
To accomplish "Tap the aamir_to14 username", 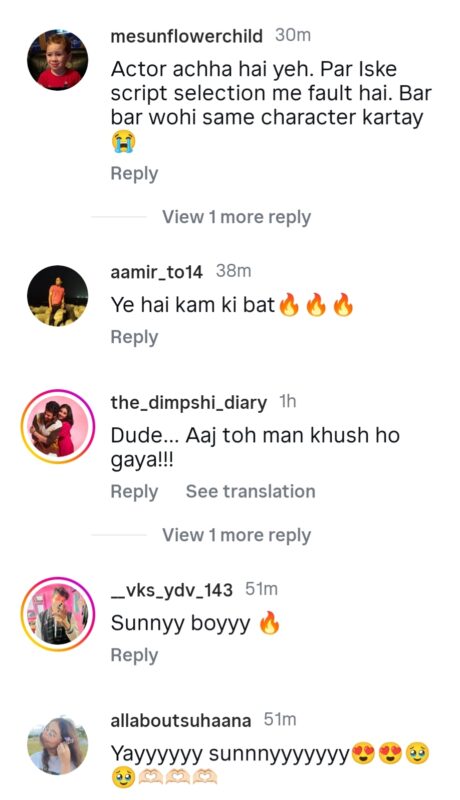I will [x=157, y=272].
